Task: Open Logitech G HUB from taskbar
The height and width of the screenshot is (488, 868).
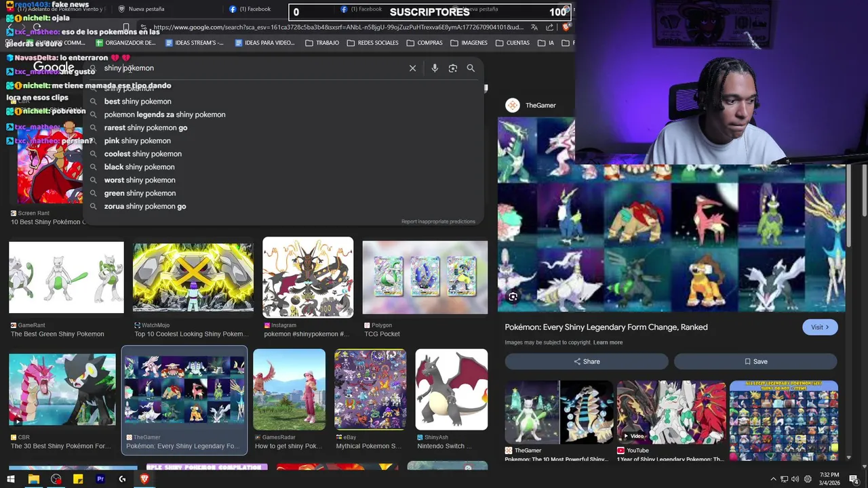Action: pyautogui.click(x=122, y=479)
